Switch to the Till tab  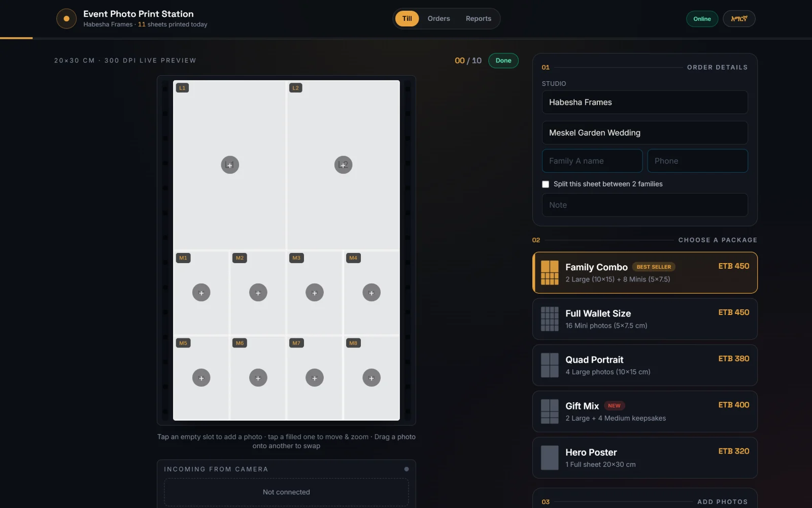click(x=407, y=19)
